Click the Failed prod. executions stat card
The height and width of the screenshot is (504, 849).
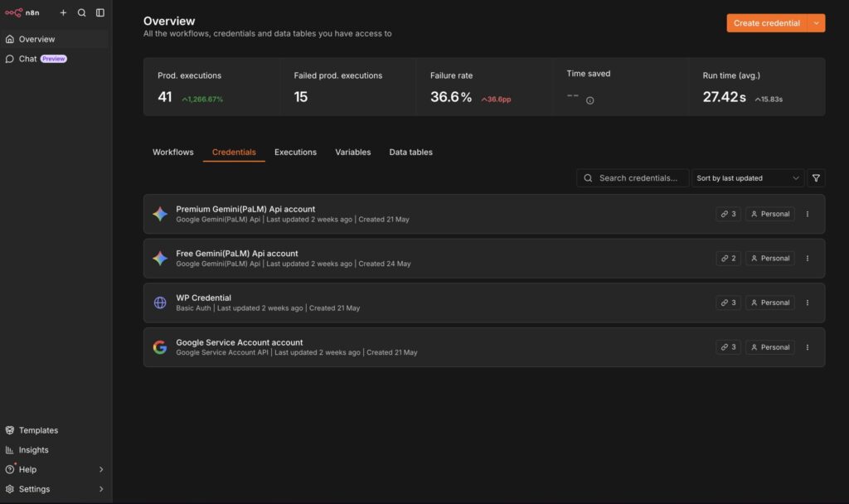pyautogui.click(x=348, y=86)
